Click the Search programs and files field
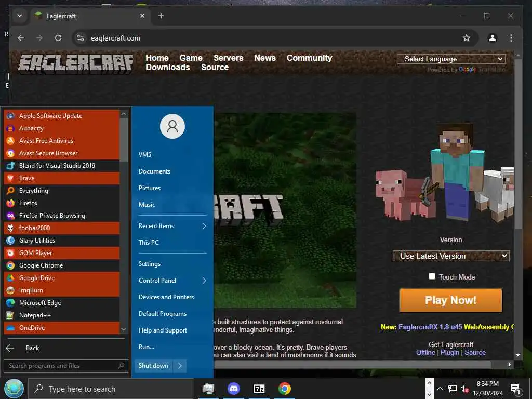The image size is (532, 399). click(x=66, y=366)
